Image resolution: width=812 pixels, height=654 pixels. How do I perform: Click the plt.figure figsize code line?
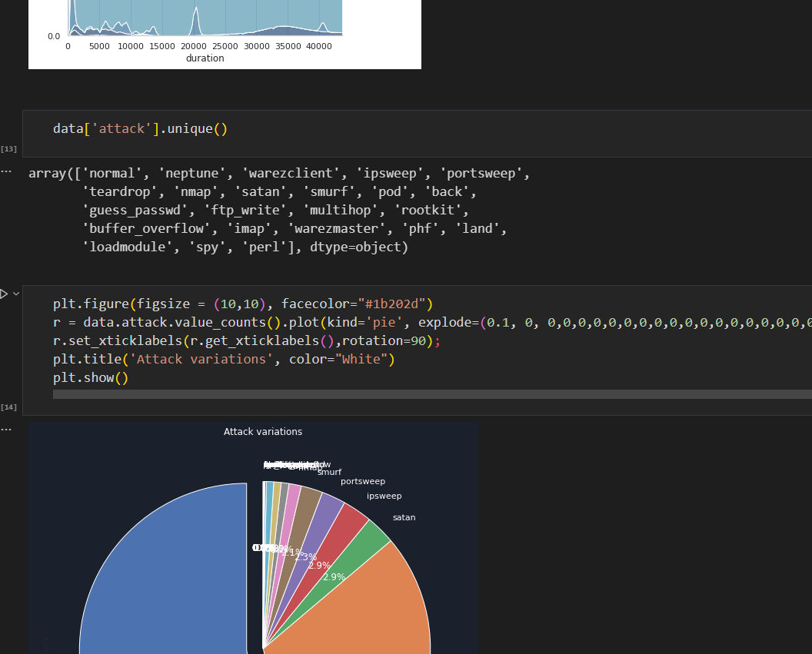click(243, 304)
